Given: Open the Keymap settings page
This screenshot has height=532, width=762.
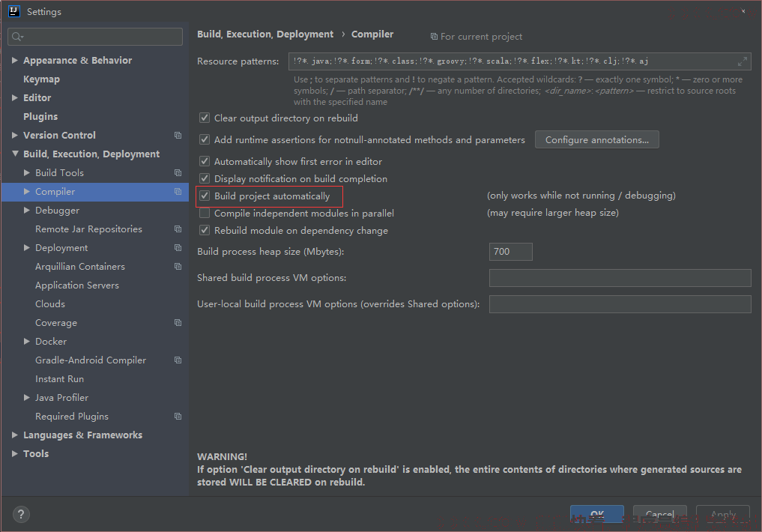Looking at the screenshot, I should pos(41,79).
